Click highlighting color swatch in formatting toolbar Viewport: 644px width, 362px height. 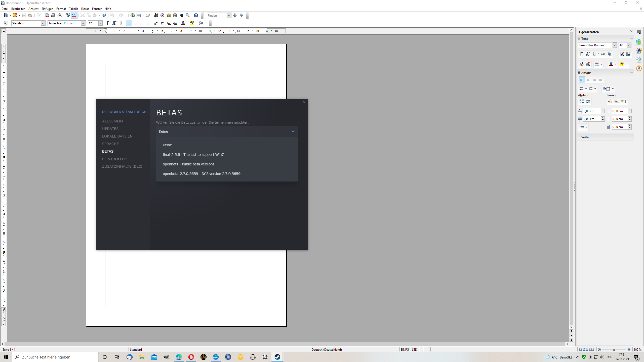coord(192,23)
